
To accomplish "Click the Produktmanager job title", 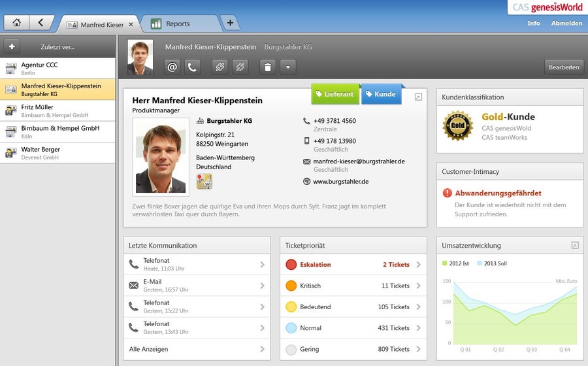I will [155, 110].
